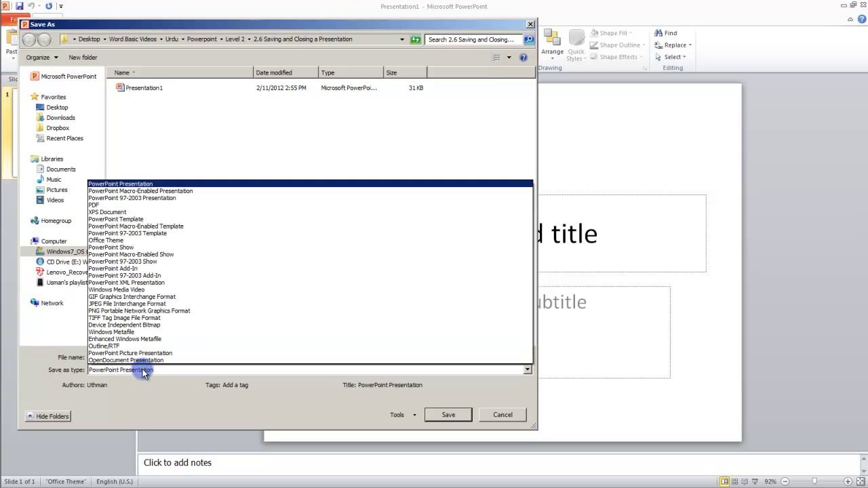The image size is (868, 488).
Task: Refresh the folder with the green arrows icon
Action: pyautogui.click(x=416, y=39)
